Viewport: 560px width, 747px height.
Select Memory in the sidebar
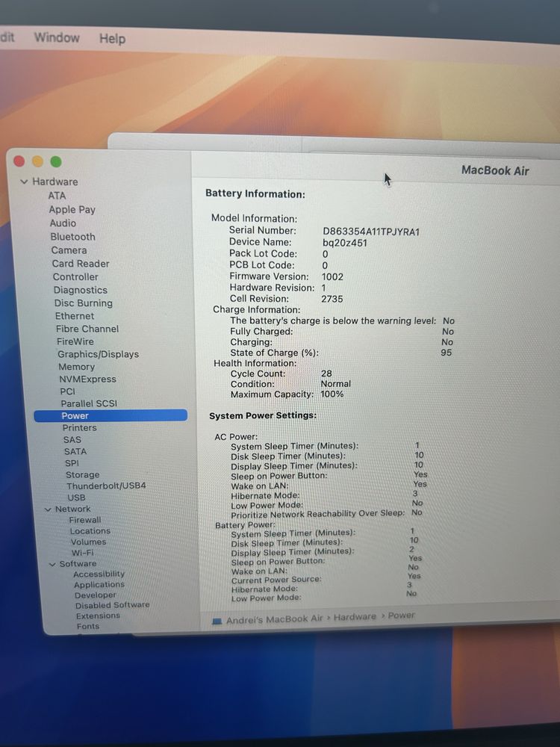(77, 367)
